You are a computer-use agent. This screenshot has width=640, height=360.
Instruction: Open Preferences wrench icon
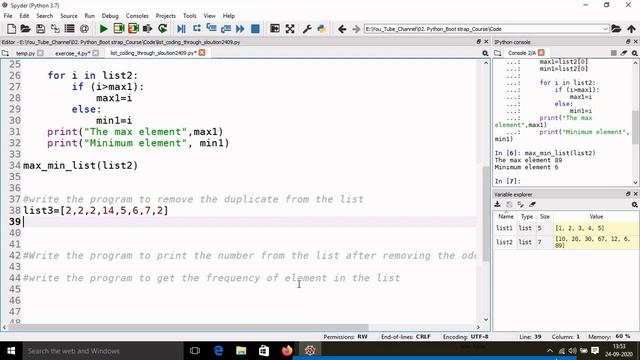(307, 29)
